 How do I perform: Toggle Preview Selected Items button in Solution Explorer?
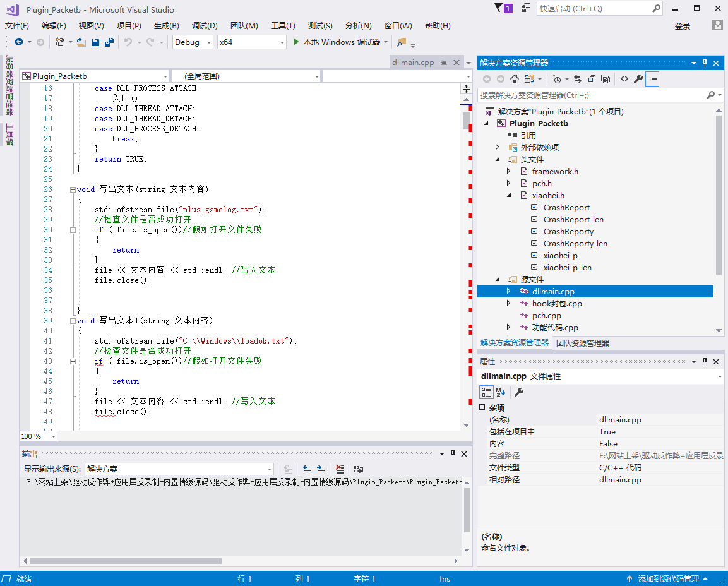coord(653,79)
